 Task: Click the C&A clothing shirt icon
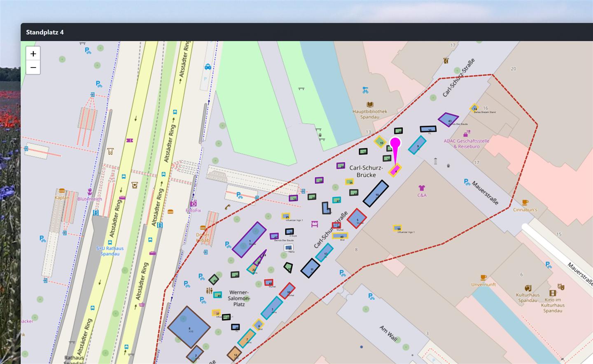tap(422, 188)
